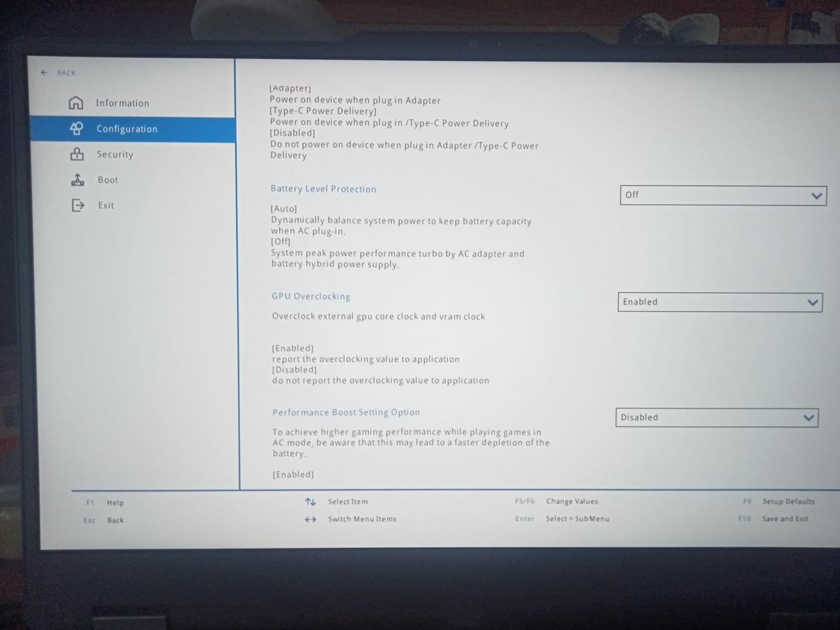This screenshot has width=840, height=630.
Task: Click the chevron on the Disabled dropdown
Action: tap(808, 418)
